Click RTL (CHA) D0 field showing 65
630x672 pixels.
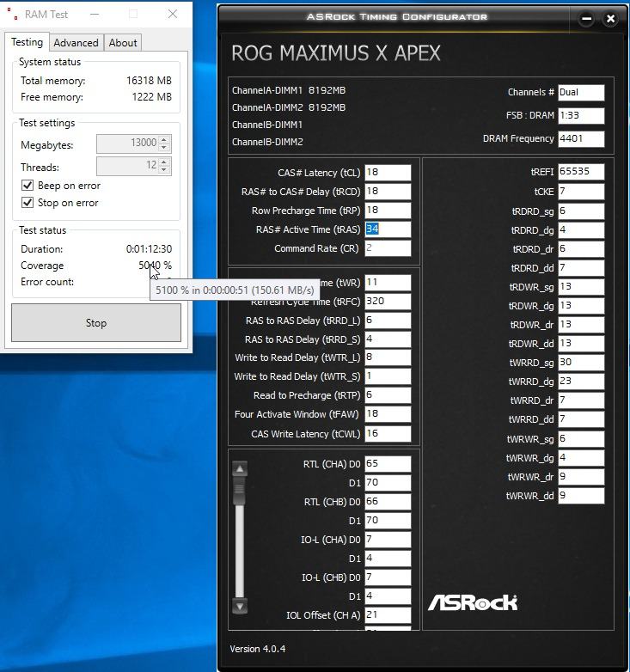388,464
